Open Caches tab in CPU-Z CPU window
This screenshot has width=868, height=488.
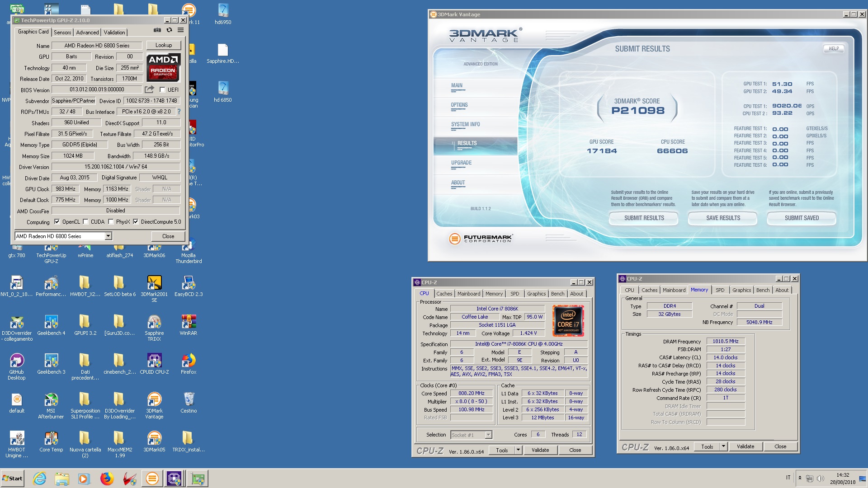point(444,294)
